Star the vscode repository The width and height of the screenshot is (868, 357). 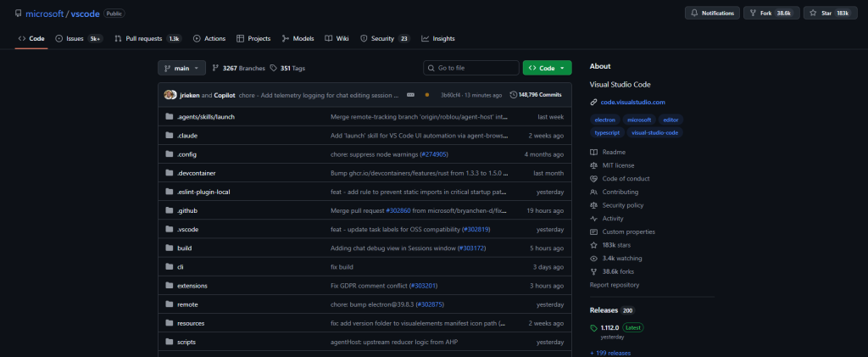(x=829, y=13)
